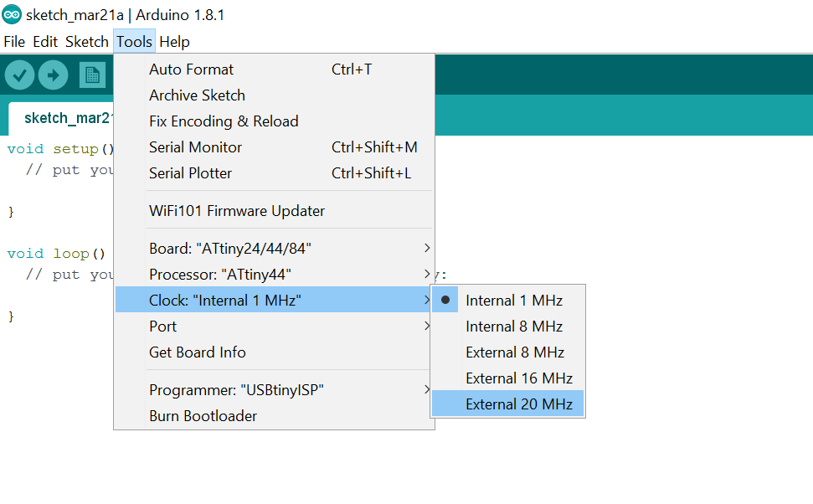Select External 8 MHz clock option
This screenshot has width=813, height=504.
[x=507, y=352]
